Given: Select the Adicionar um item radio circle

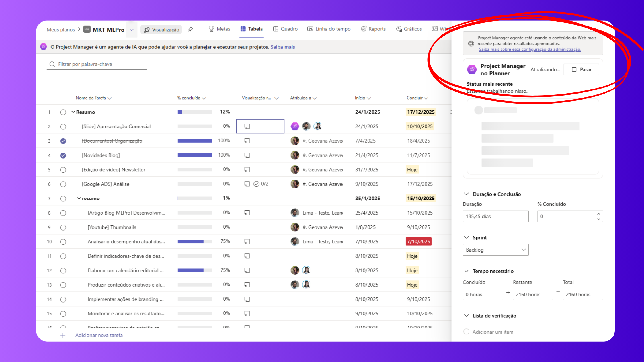Looking at the screenshot, I should [x=466, y=332].
